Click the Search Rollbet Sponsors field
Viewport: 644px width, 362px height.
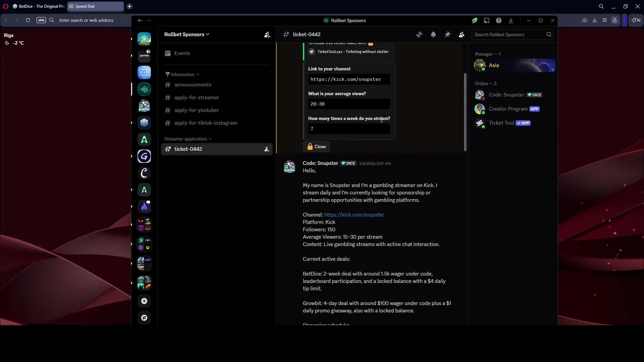pos(512,35)
